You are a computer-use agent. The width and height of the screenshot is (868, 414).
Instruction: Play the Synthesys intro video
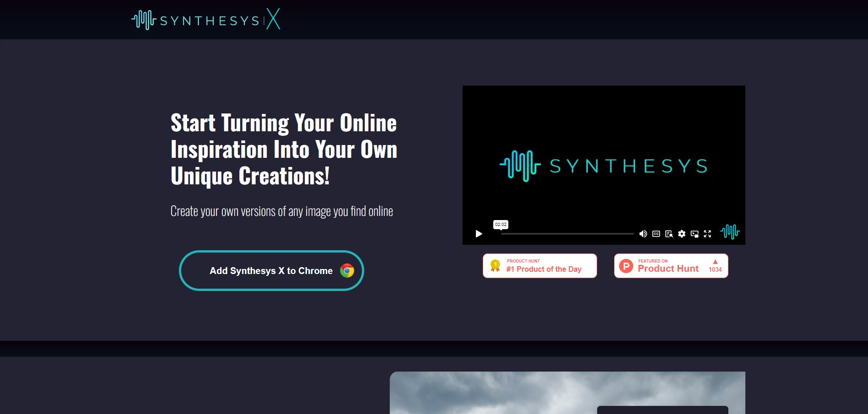click(479, 234)
